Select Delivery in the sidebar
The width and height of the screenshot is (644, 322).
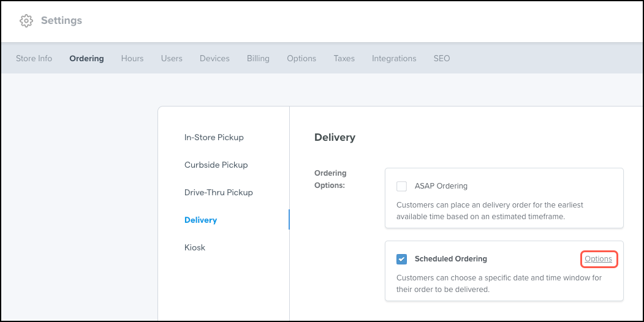[201, 220]
